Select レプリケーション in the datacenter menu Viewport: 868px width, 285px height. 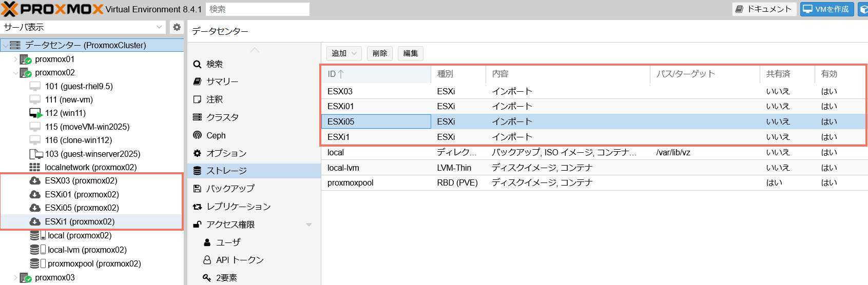coord(238,207)
